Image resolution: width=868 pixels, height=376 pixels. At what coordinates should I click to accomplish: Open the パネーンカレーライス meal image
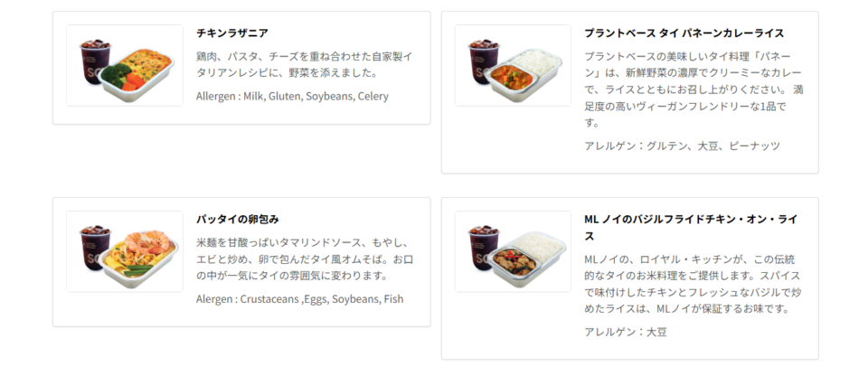click(x=514, y=65)
